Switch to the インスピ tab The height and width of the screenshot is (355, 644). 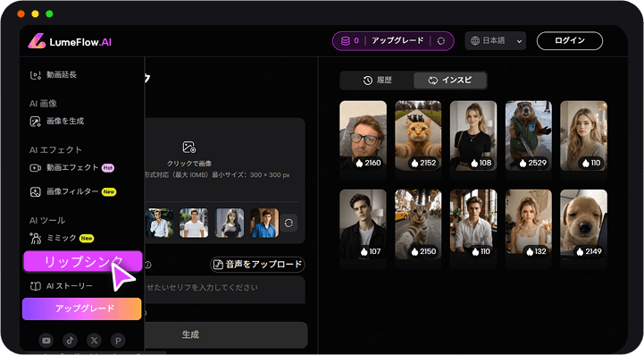[x=450, y=80]
